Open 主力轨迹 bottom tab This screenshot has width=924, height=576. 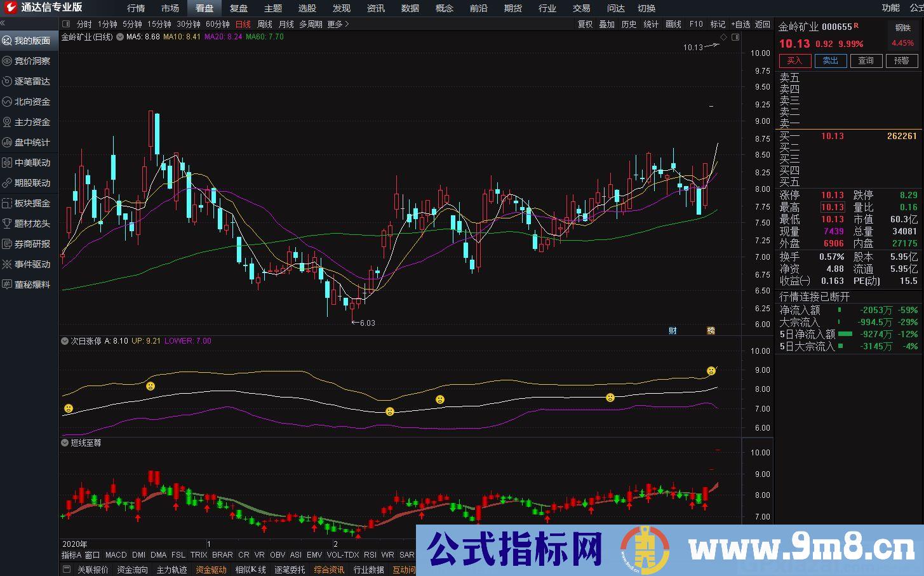tap(171, 570)
